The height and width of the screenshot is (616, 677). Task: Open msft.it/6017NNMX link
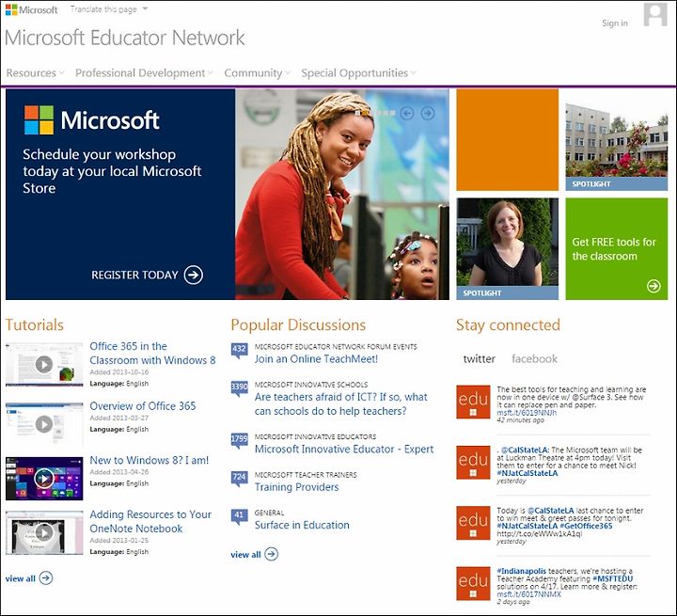[528, 594]
